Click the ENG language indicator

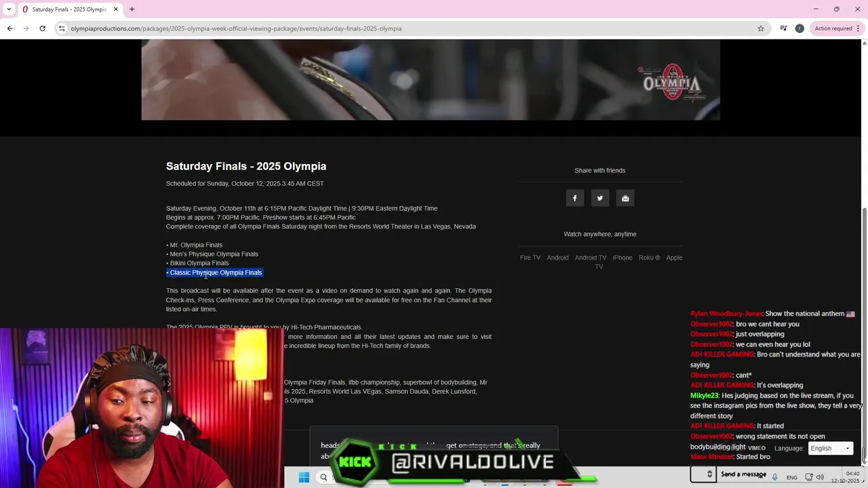(791, 477)
